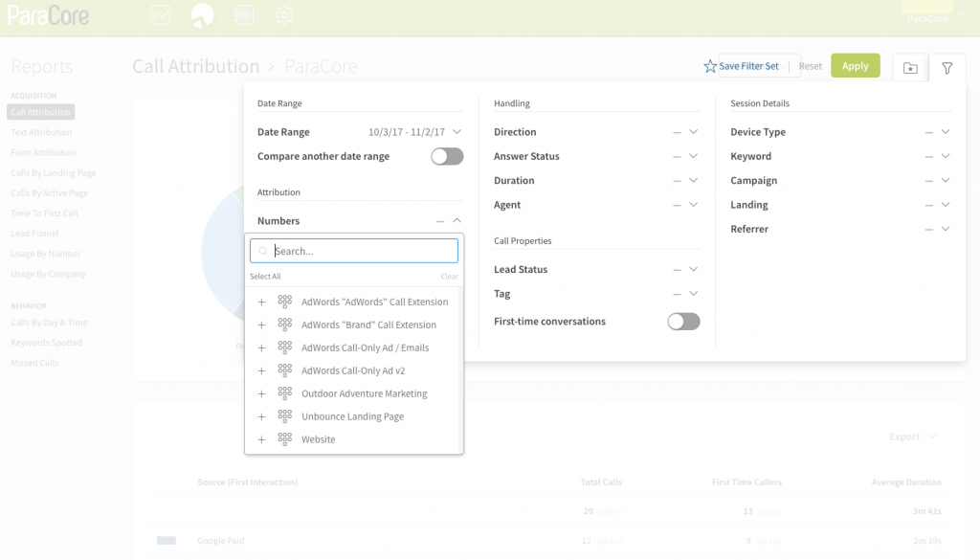Open saved filter sets folder icon
The image size is (980, 560).
coord(910,68)
